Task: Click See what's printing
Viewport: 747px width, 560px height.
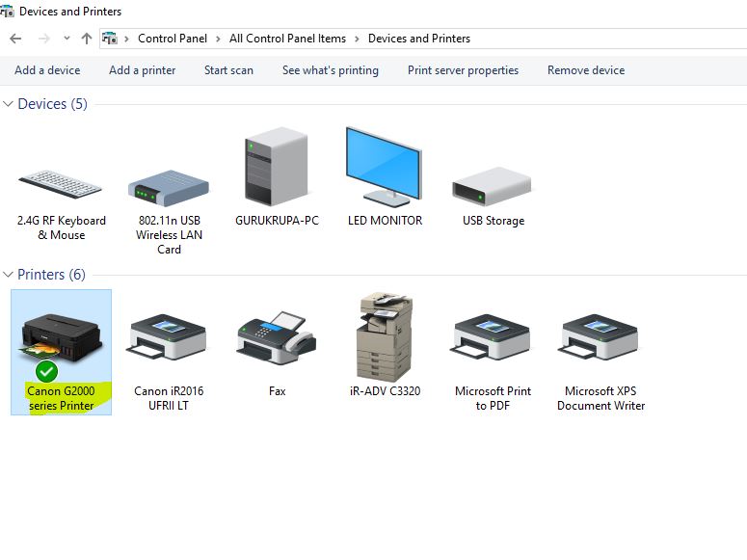Action: click(x=330, y=70)
